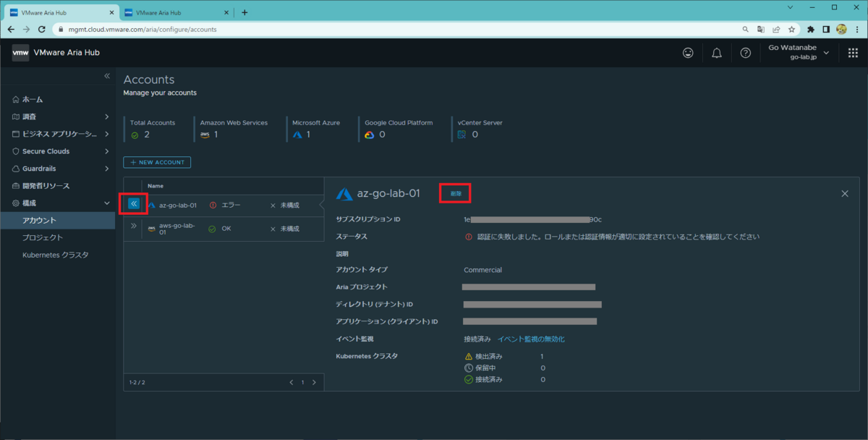Click browser back arrow
868x440 pixels.
11,30
